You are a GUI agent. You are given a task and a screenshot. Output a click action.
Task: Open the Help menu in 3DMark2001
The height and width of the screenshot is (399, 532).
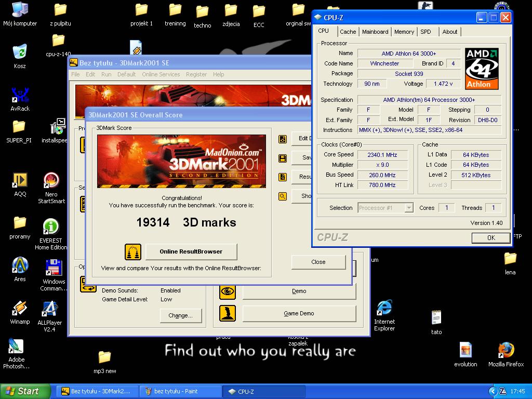pyautogui.click(x=219, y=74)
